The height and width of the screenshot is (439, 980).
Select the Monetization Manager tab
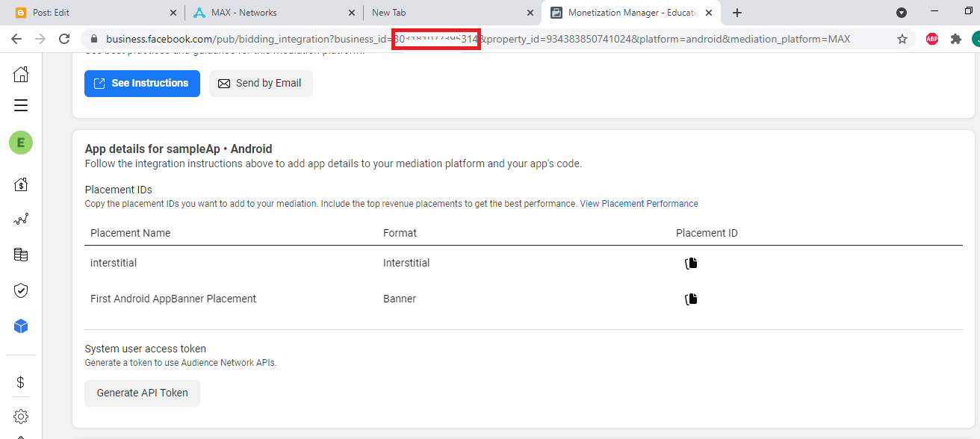(x=631, y=13)
